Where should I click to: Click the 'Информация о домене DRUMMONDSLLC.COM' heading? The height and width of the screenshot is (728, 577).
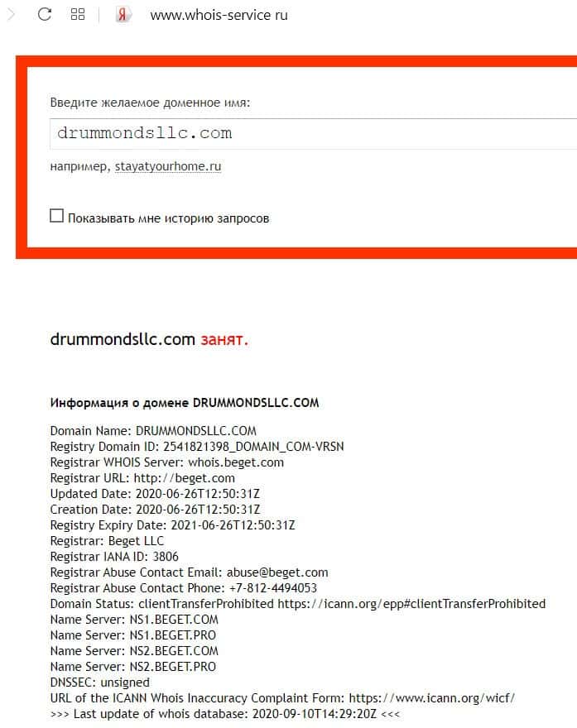(x=185, y=403)
